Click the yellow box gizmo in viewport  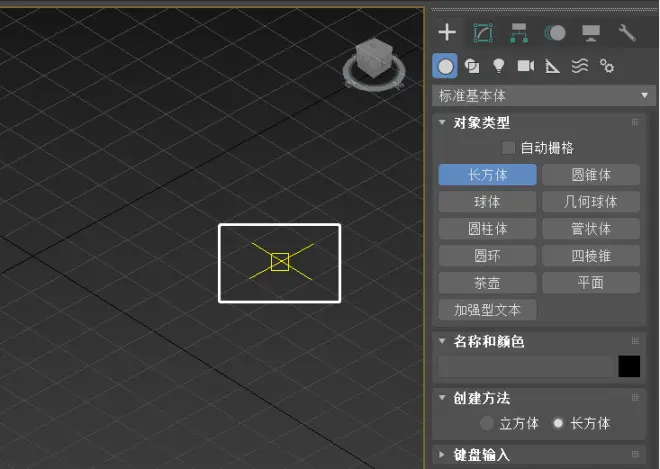click(280, 262)
